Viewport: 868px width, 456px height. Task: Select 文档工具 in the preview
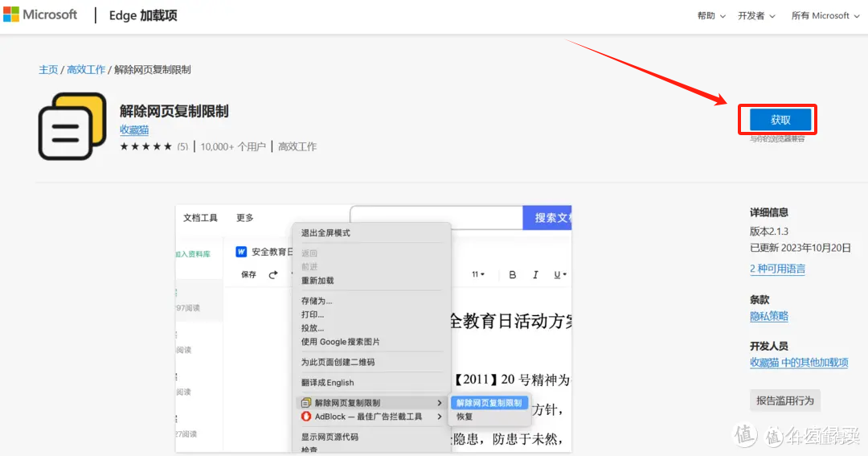[x=200, y=218]
